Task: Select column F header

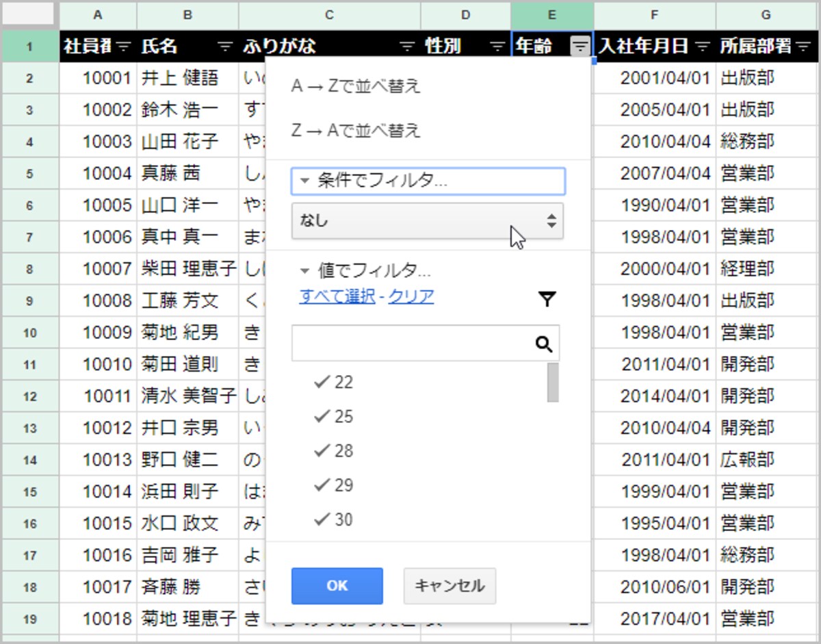Action: [655, 15]
